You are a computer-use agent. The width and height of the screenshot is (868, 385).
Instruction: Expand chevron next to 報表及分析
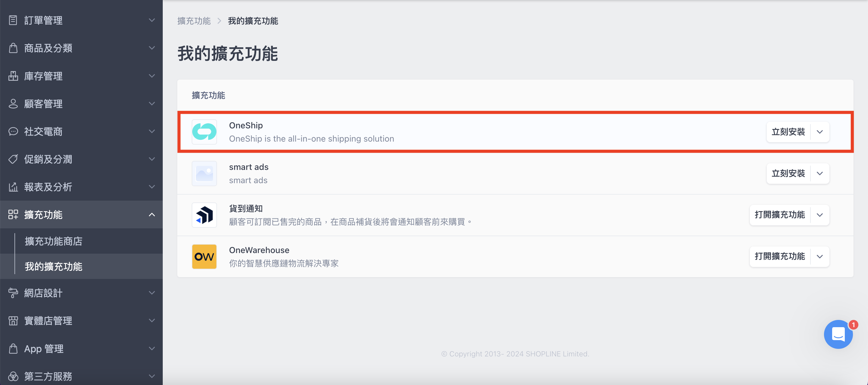coord(152,186)
